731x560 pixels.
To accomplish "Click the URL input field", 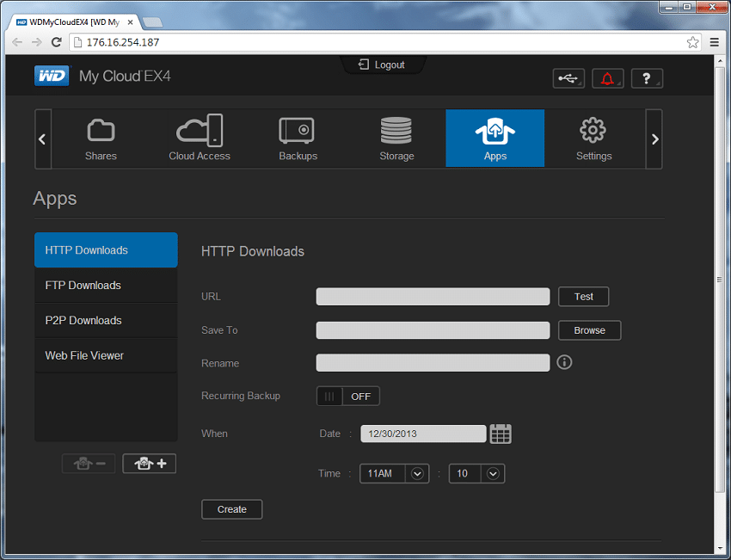I will [433, 297].
